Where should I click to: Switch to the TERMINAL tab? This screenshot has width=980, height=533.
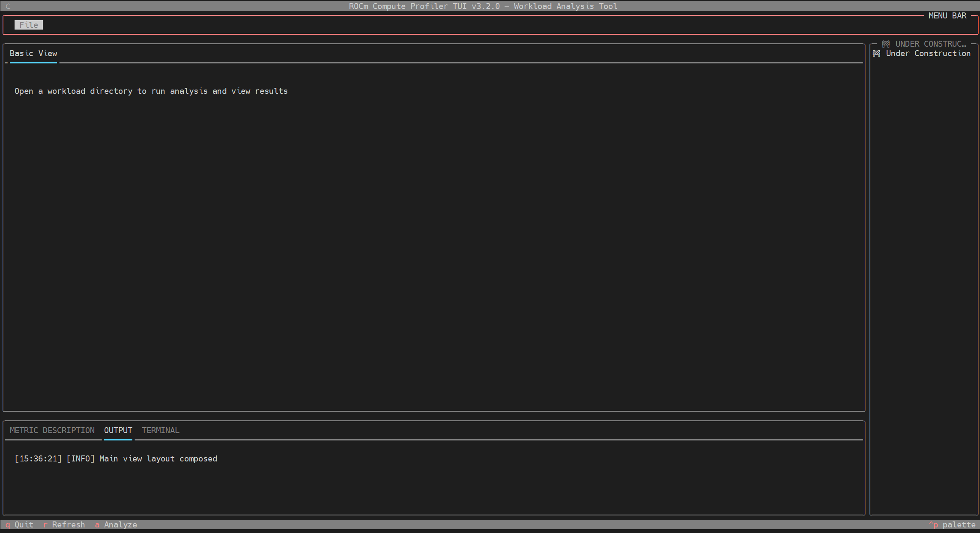point(161,430)
